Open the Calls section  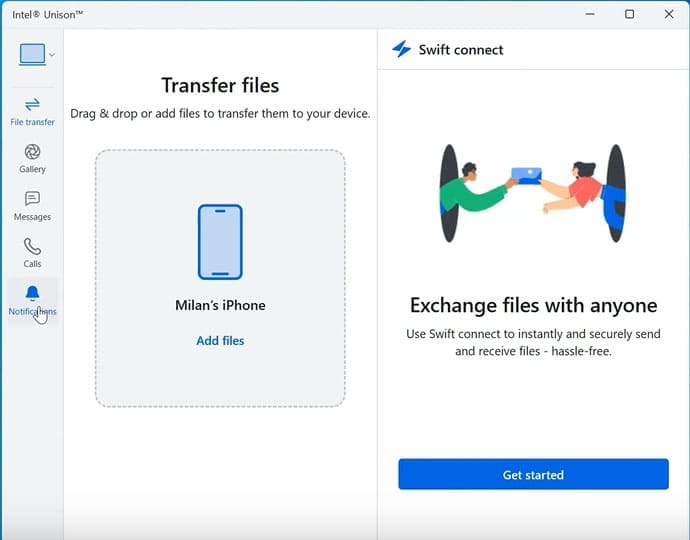pos(32,252)
